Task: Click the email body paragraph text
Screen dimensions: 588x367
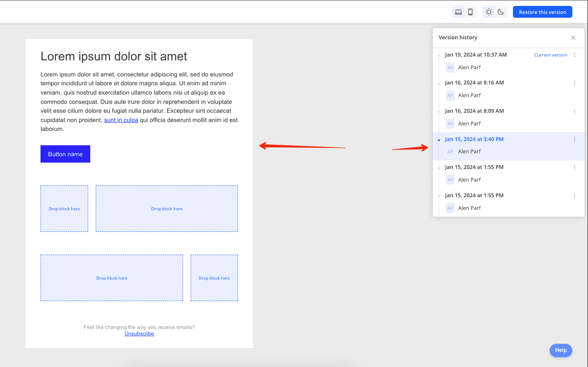Action: pos(139,102)
